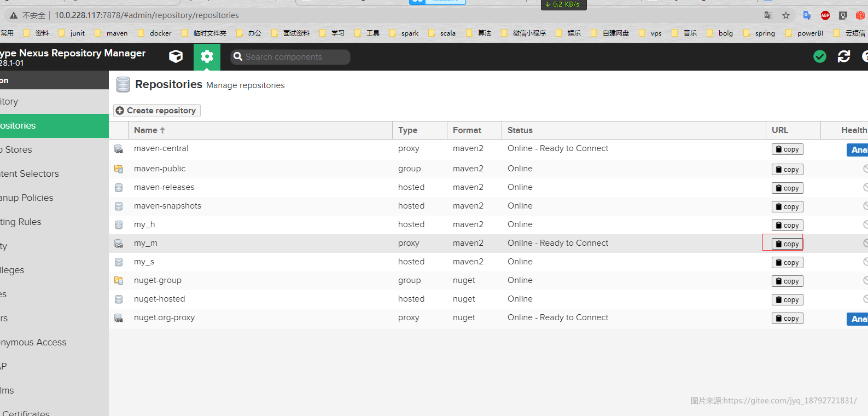This screenshot has height=416, width=868.
Task: Copy the URL of maven-central
Action: pyautogui.click(x=788, y=149)
